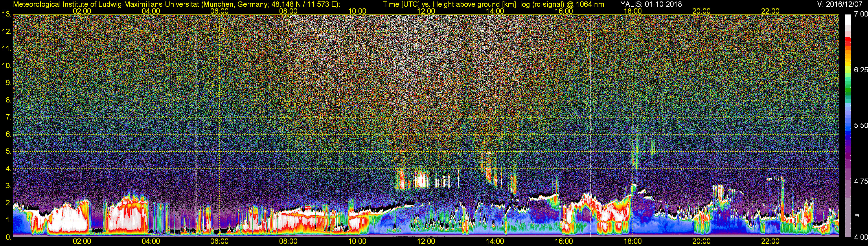Click the 02:00 label on the top time axis
This screenshot has height=246, width=868.
82,11
